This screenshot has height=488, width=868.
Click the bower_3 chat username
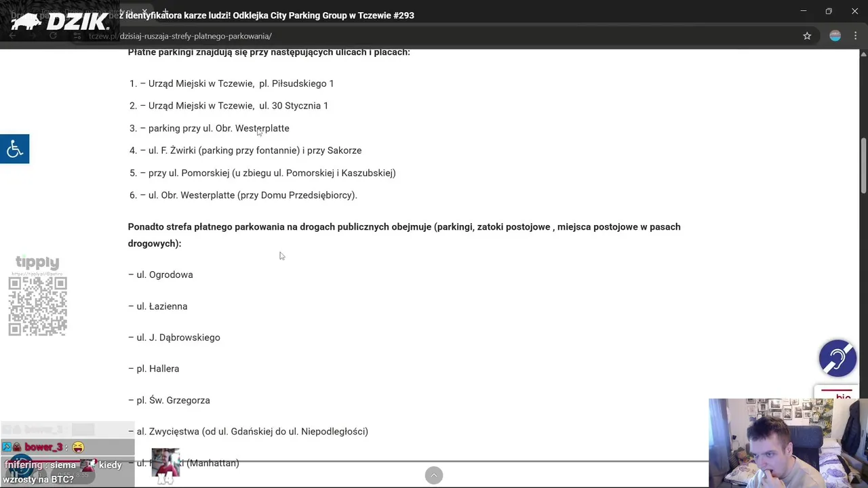[43, 447]
